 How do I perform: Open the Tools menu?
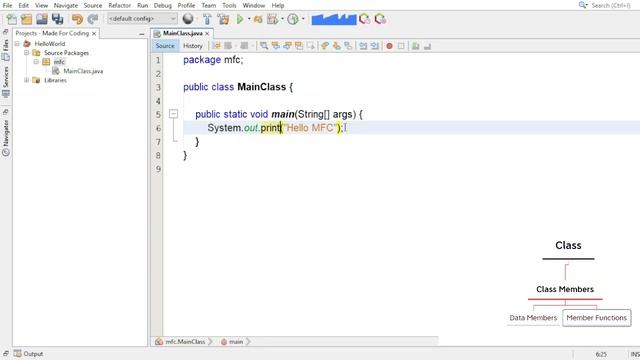click(229, 5)
